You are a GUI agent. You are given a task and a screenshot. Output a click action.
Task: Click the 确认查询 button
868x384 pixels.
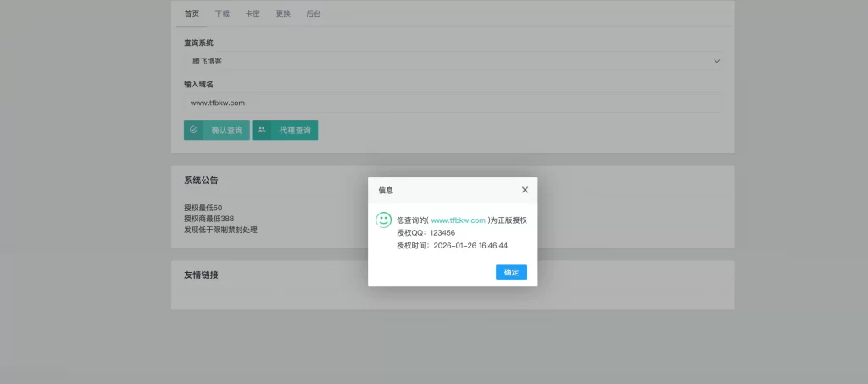(216, 130)
